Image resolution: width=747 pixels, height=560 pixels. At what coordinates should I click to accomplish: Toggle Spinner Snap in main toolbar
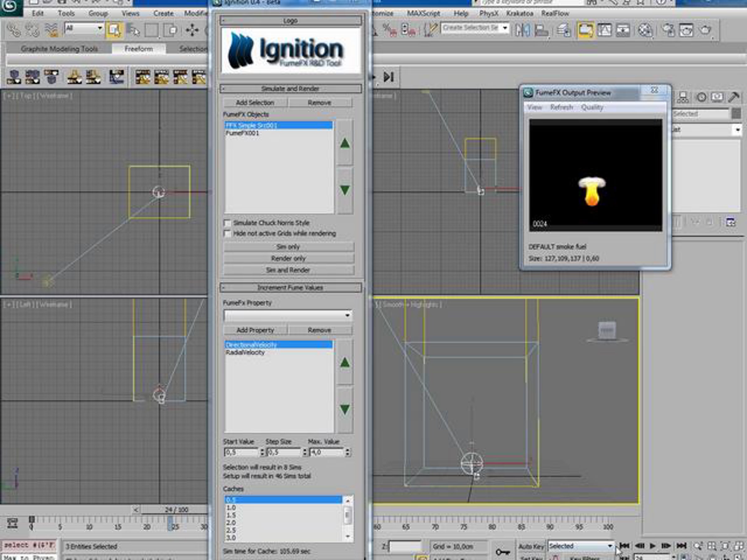[408, 30]
